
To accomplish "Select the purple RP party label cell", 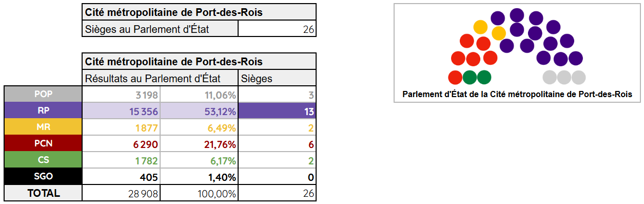I will tap(43, 110).
